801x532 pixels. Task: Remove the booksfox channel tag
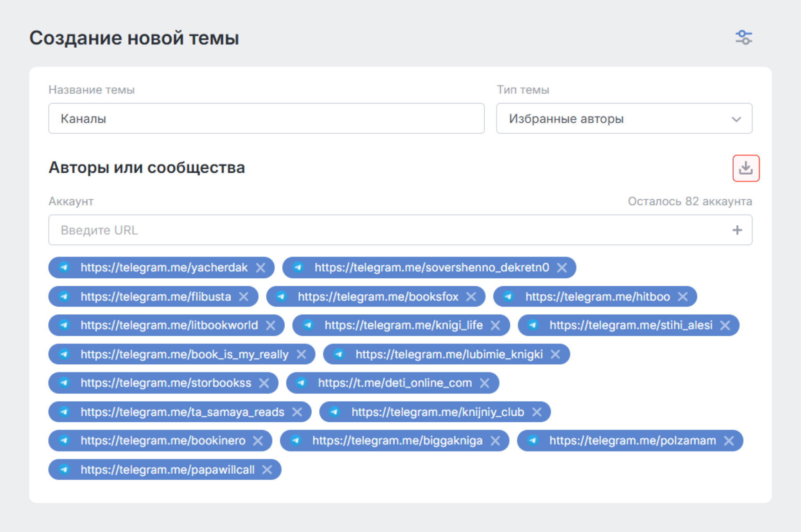pos(471,297)
